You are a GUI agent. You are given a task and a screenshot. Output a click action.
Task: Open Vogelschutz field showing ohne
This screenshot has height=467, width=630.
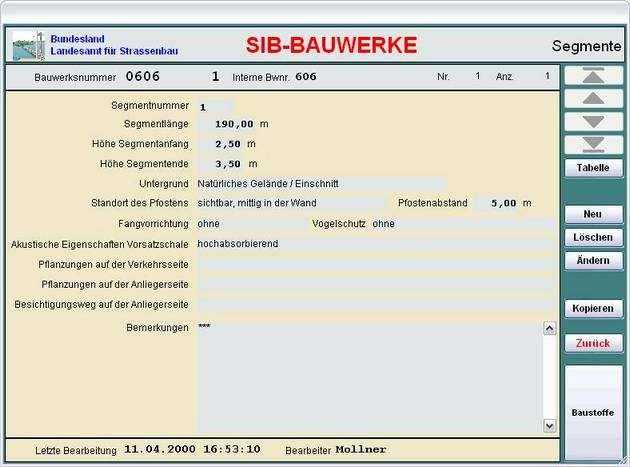pos(463,224)
